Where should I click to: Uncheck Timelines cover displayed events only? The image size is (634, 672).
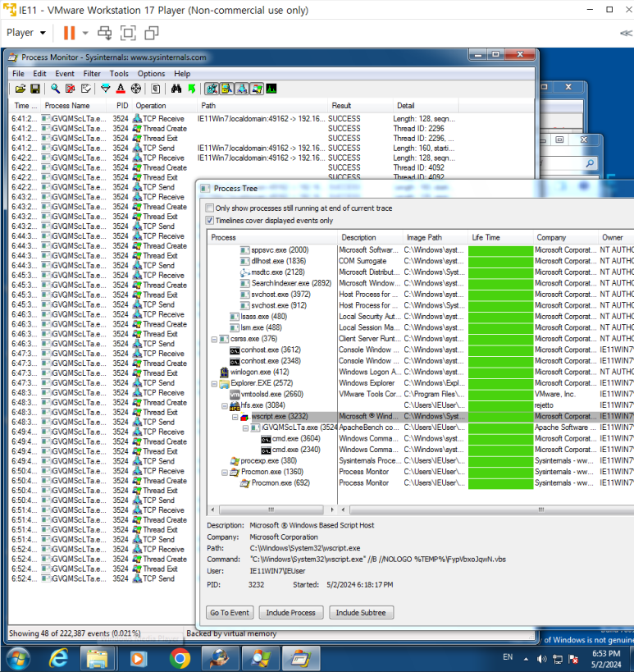point(209,220)
